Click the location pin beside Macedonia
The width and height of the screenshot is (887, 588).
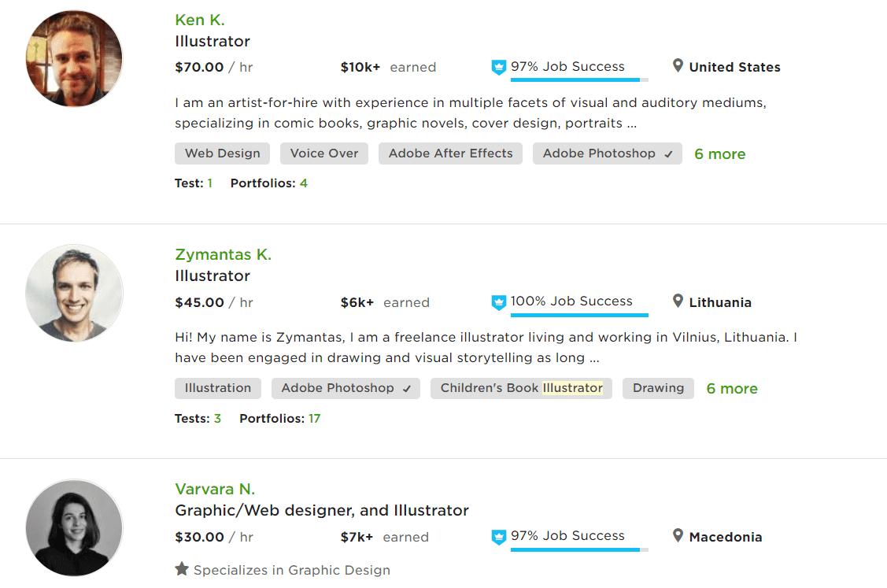(678, 535)
